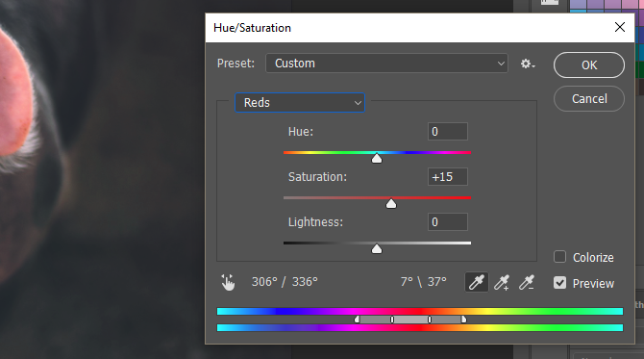The height and width of the screenshot is (359, 644).
Task: Select the eyedropper tool in Hue/Saturation
Action: tap(477, 282)
